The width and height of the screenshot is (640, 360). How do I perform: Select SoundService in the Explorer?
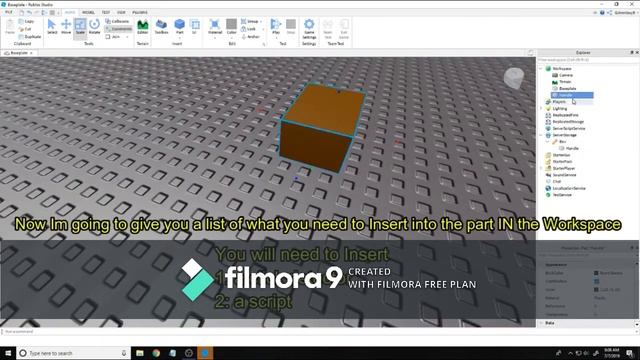pyautogui.click(x=562, y=175)
